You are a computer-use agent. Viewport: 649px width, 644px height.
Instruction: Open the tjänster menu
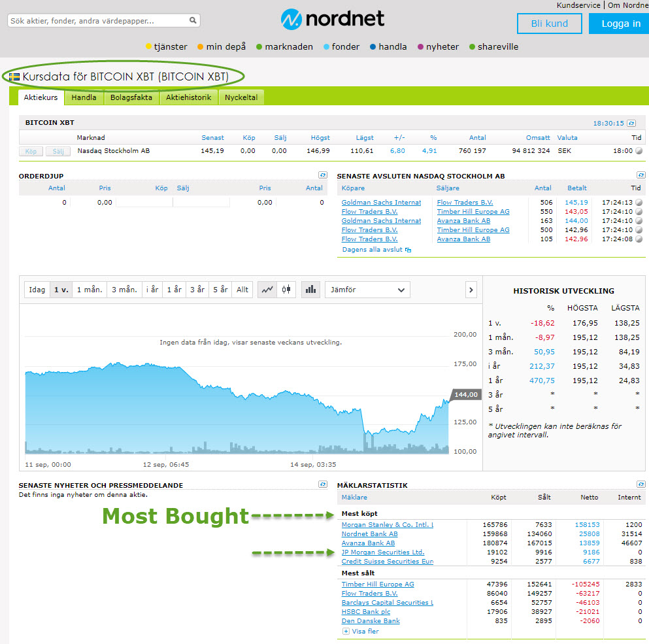[167, 47]
